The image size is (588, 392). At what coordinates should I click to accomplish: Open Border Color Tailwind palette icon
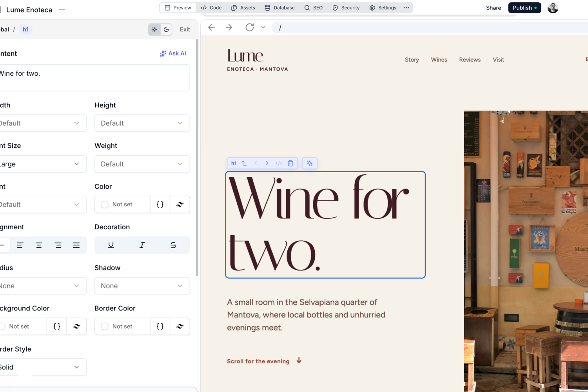click(180, 327)
